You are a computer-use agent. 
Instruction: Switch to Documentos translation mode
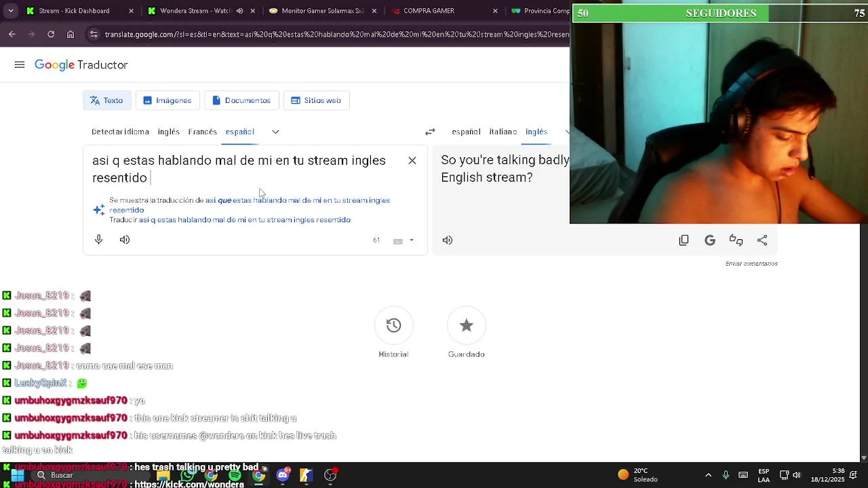(241, 100)
